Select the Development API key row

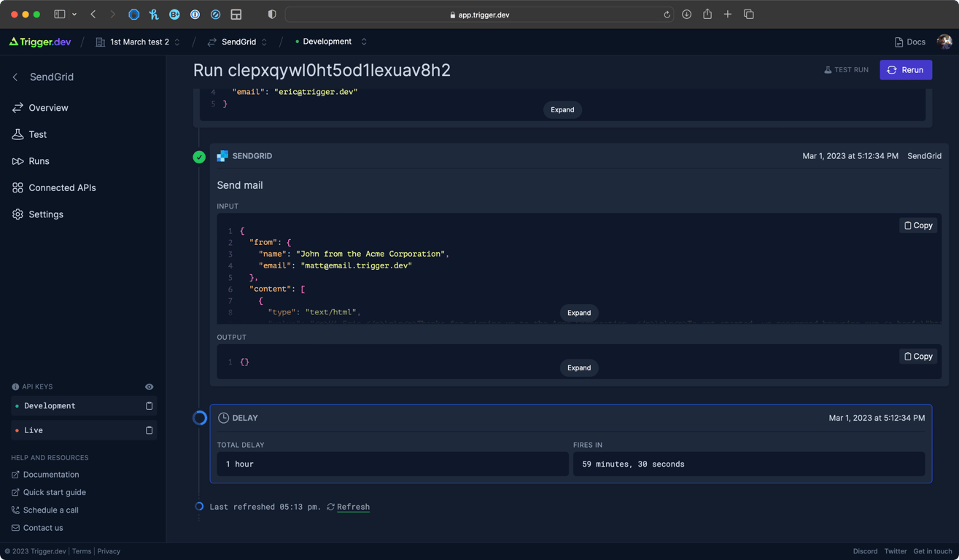pos(83,406)
